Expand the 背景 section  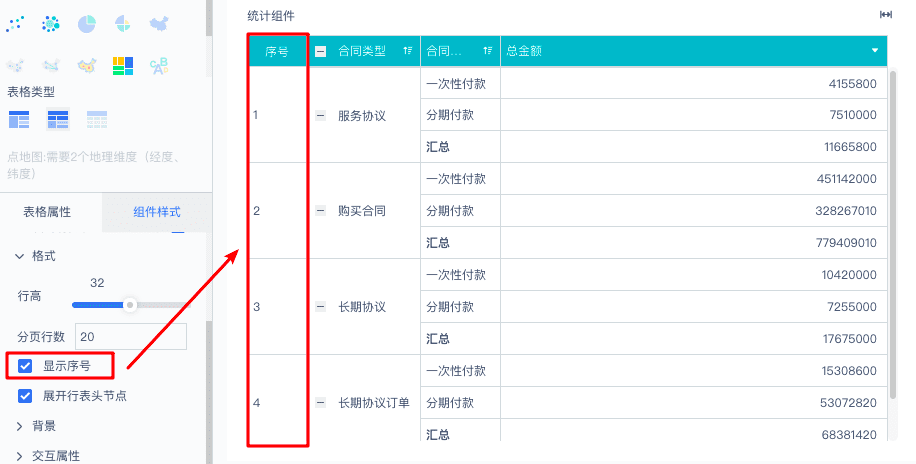click(21, 426)
